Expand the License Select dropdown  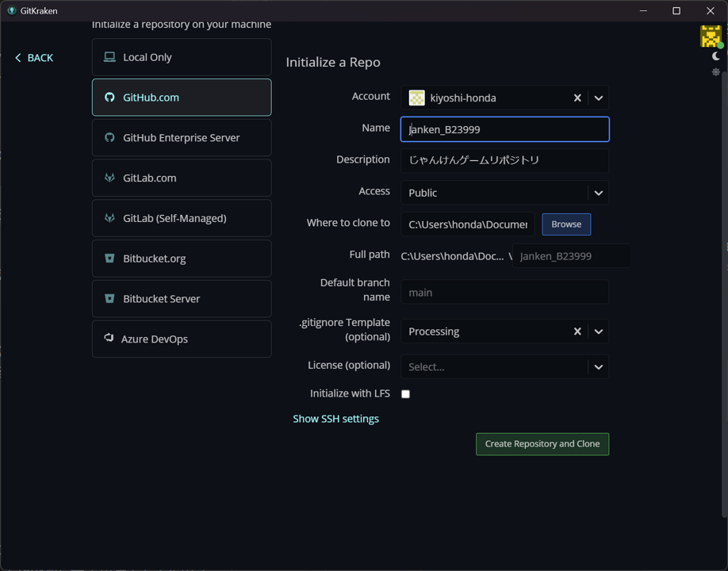tap(599, 366)
